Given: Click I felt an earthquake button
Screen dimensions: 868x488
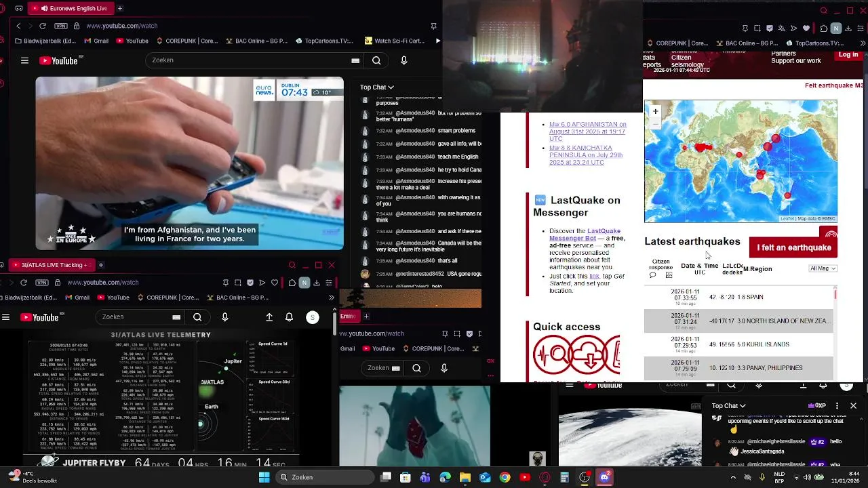Looking at the screenshot, I should pyautogui.click(x=793, y=247).
